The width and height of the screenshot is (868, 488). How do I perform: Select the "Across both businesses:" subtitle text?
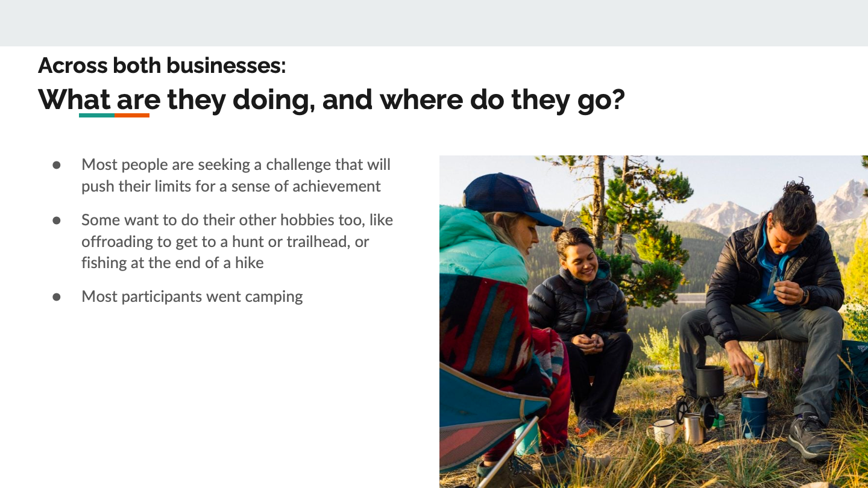click(162, 65)
